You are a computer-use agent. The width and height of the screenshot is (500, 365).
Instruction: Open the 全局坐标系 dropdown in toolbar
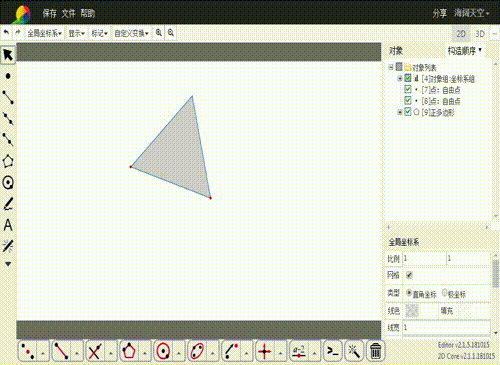(45, 33)
